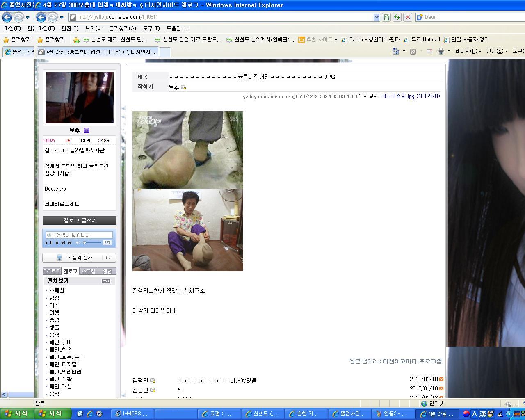Click the Home icon in the command bar
This screenshot has height=420, width=525.
pyautogui.click(x=396, y=51)
